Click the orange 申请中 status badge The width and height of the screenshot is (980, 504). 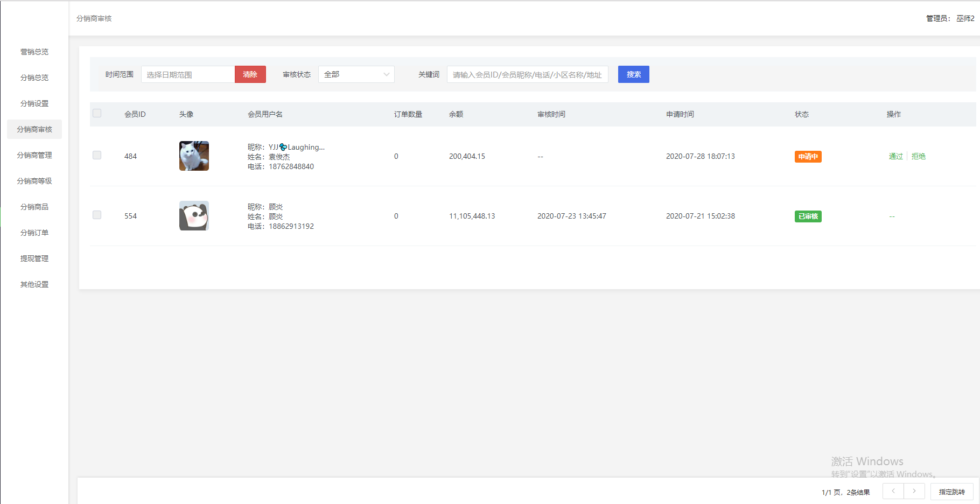808,157
